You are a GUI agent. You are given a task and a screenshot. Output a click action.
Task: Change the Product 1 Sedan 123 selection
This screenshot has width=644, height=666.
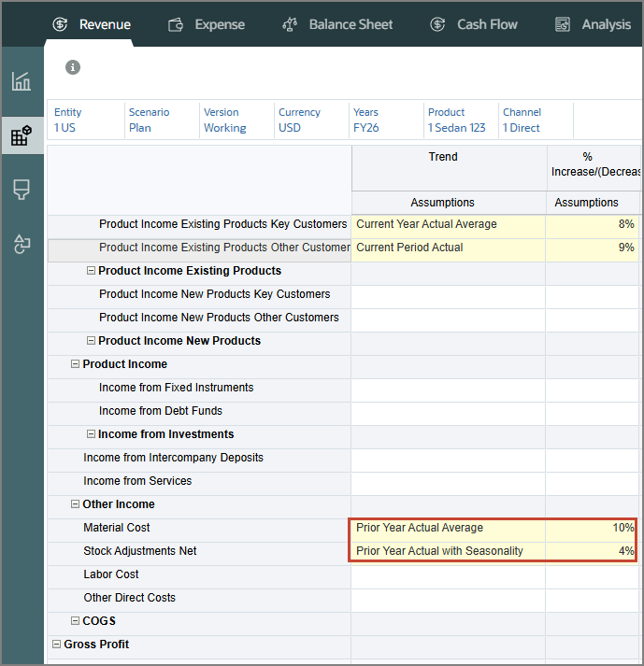click(x=461, y=120)
